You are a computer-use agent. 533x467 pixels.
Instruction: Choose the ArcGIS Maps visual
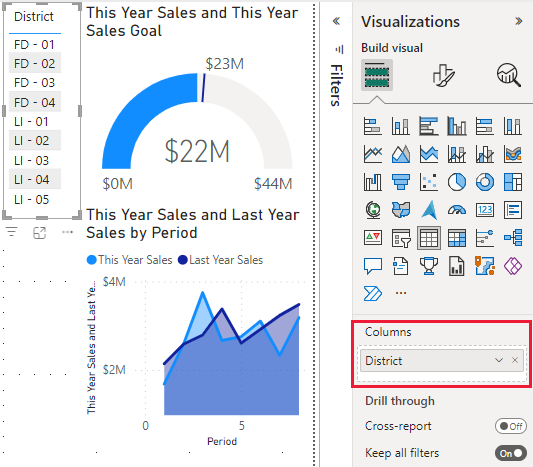pyautogui.click(x=485, y=266)
